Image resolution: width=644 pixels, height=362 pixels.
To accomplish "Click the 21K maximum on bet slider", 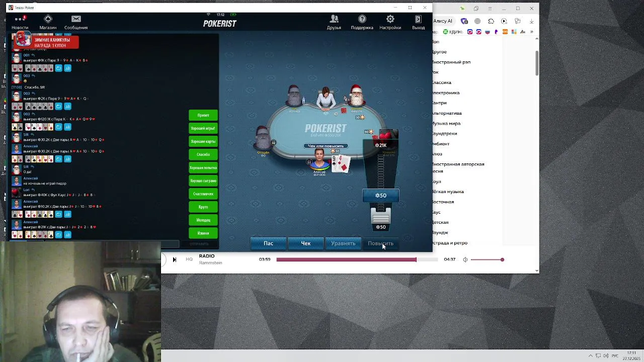I will pyautogui.click(x=381, y=145).
